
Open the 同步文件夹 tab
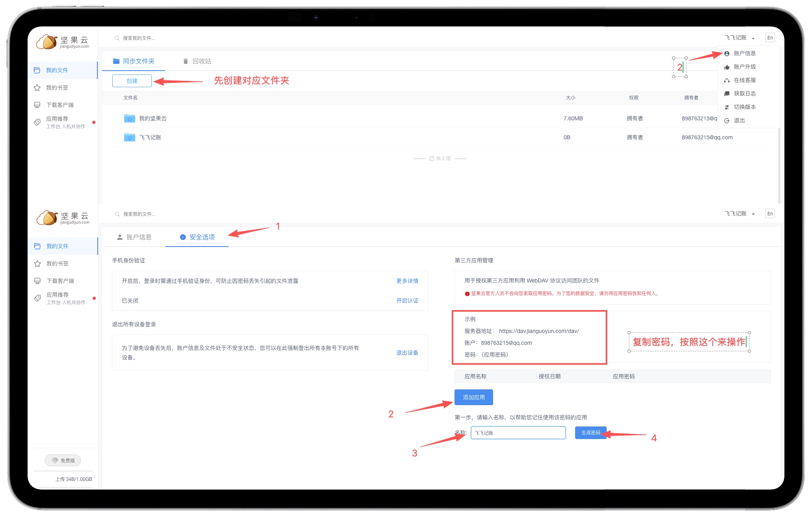(134, 61)
